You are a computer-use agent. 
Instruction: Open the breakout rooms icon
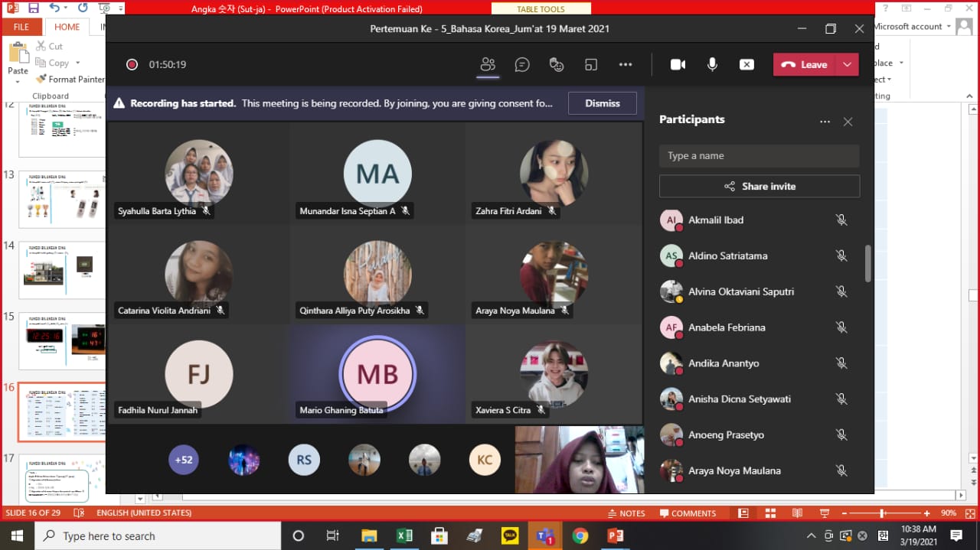(x=591, y=65)
